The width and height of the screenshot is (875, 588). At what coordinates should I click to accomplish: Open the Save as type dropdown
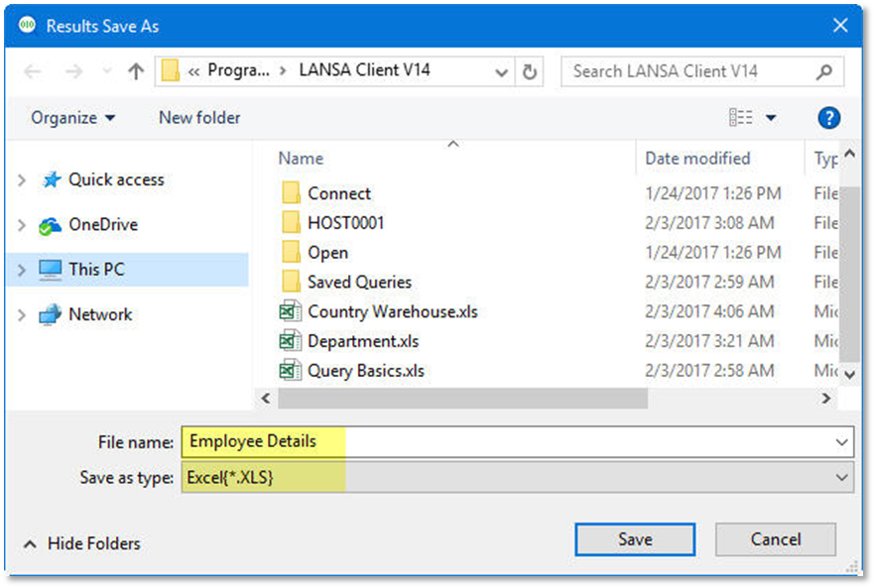842,477
